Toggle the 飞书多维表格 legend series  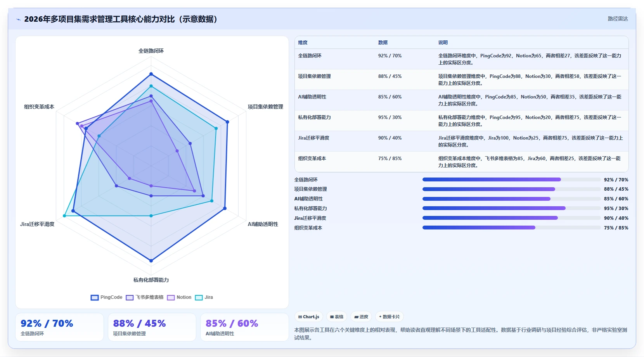[x=145, y=297]
